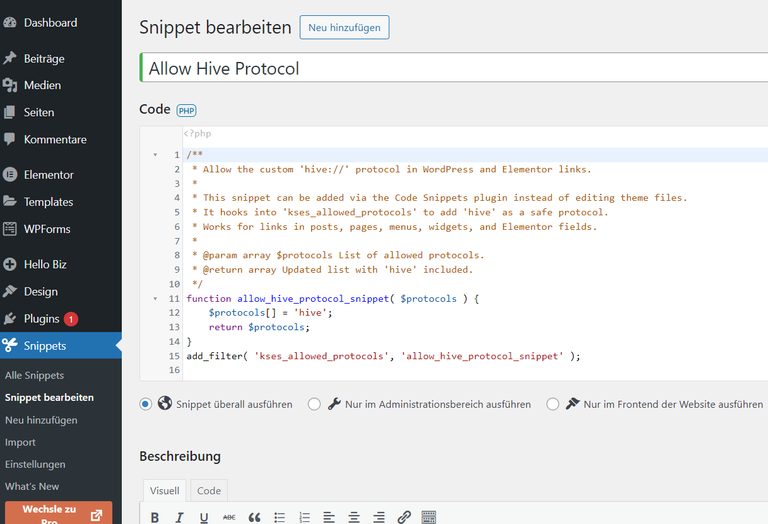Open the Medien menu
The image size is (768, 524).
(43, 85)
